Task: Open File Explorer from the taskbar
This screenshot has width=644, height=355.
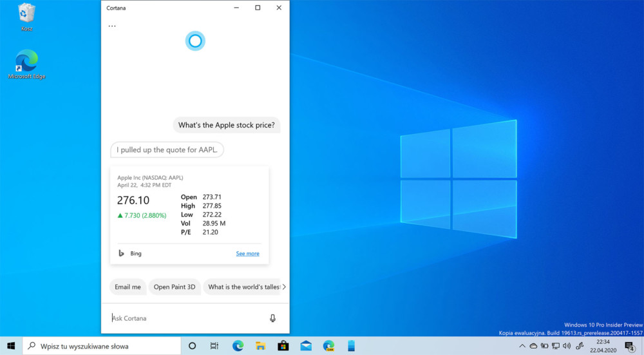Action: click(260, 346)
